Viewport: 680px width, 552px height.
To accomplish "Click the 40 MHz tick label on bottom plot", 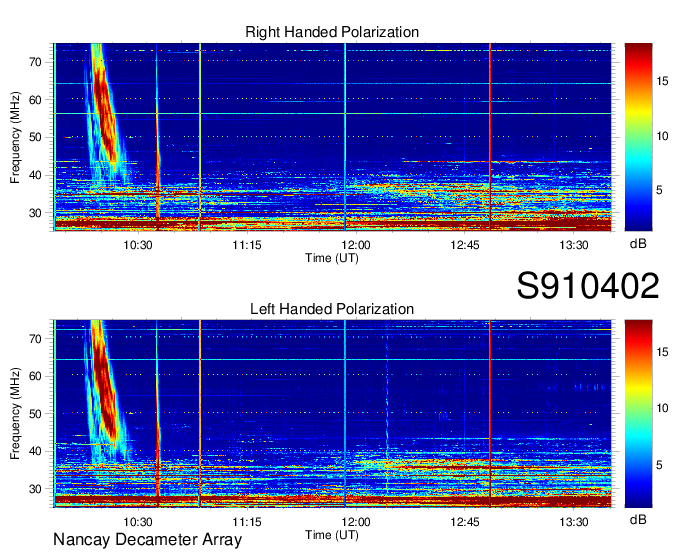I will (x=35, y=451).
